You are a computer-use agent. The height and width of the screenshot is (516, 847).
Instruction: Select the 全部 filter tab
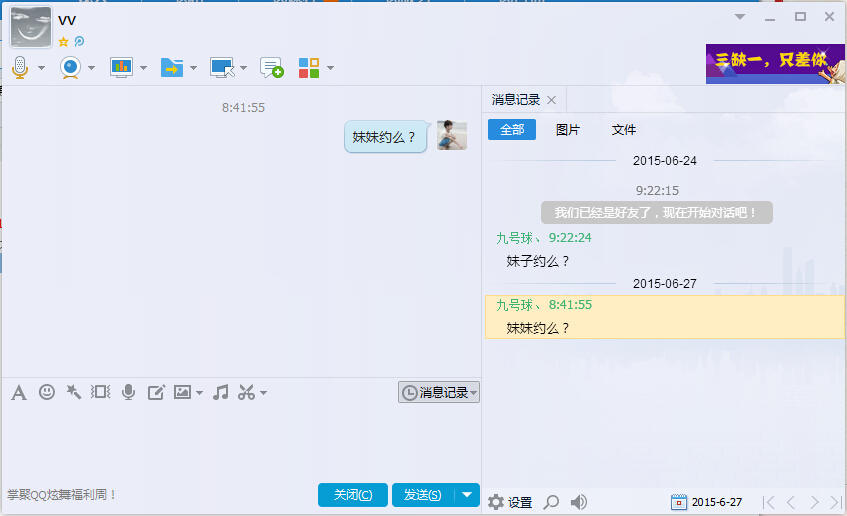[512, 130]
